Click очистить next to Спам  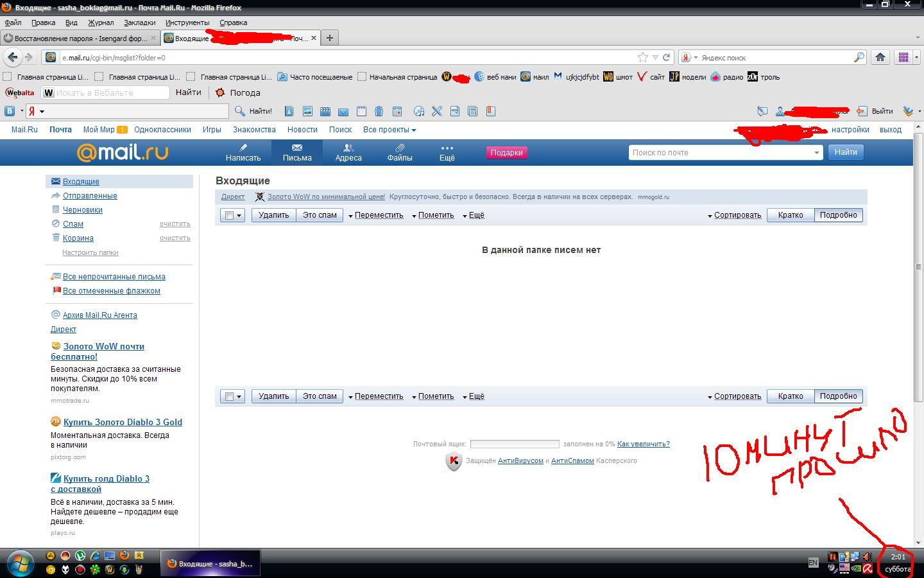click(175, 224)
